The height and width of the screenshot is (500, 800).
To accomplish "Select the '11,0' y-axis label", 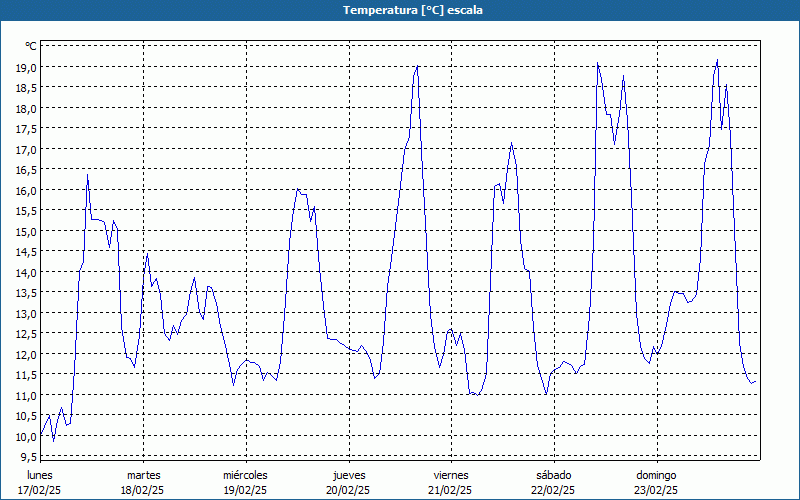I will tap(27, 395).
